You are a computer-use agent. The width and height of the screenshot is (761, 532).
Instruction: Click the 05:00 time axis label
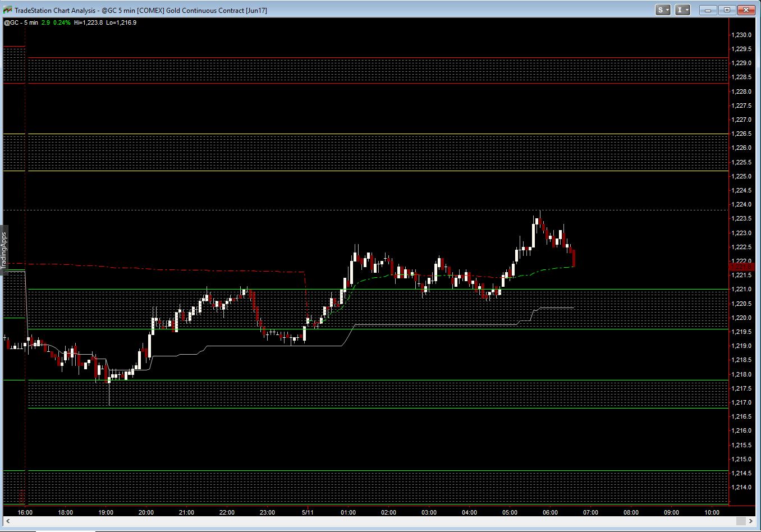coord(510,512)
